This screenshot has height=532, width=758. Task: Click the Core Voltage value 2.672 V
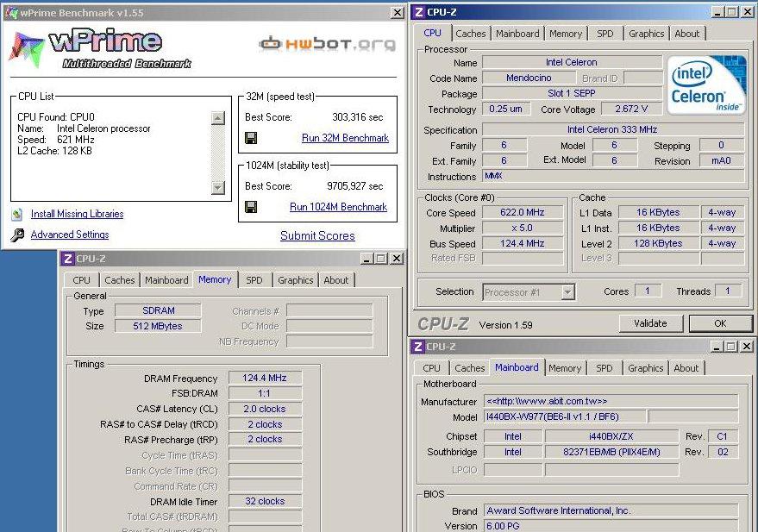[x=631, y=109]
